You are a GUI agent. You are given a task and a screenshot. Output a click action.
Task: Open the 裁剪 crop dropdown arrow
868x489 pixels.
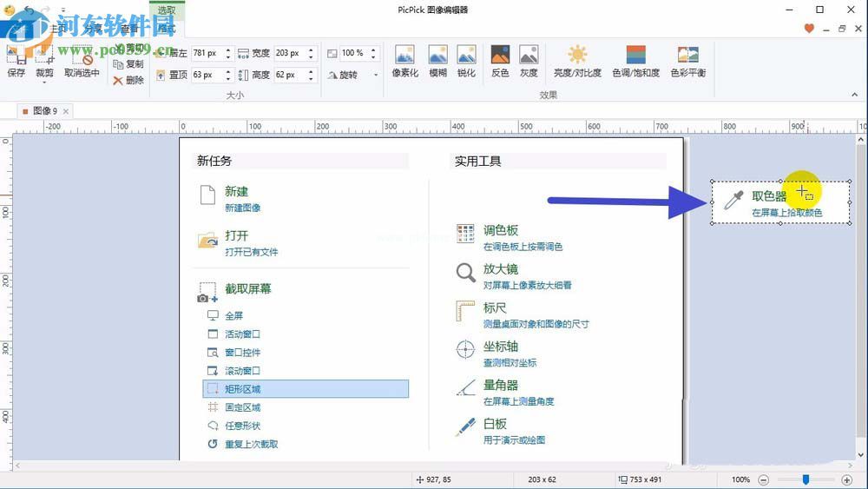[44, 82]
